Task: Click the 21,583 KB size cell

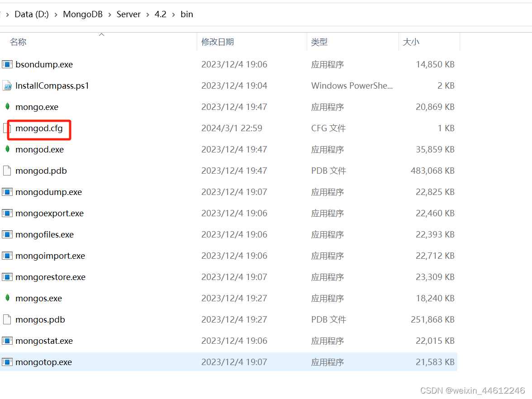Action: tap(435, 362)
